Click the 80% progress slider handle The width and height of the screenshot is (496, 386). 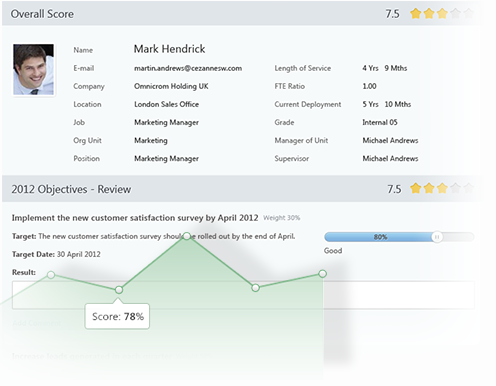[437, 237]
